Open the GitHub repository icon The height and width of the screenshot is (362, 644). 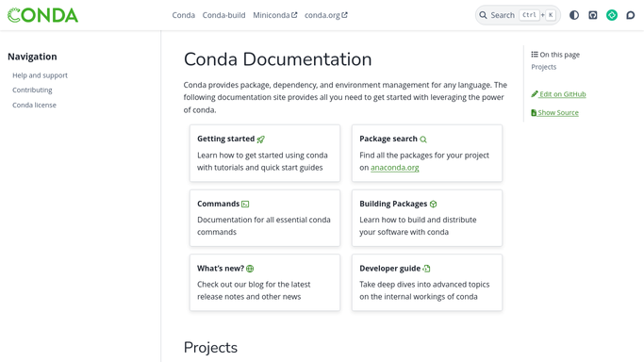(593, 15)
